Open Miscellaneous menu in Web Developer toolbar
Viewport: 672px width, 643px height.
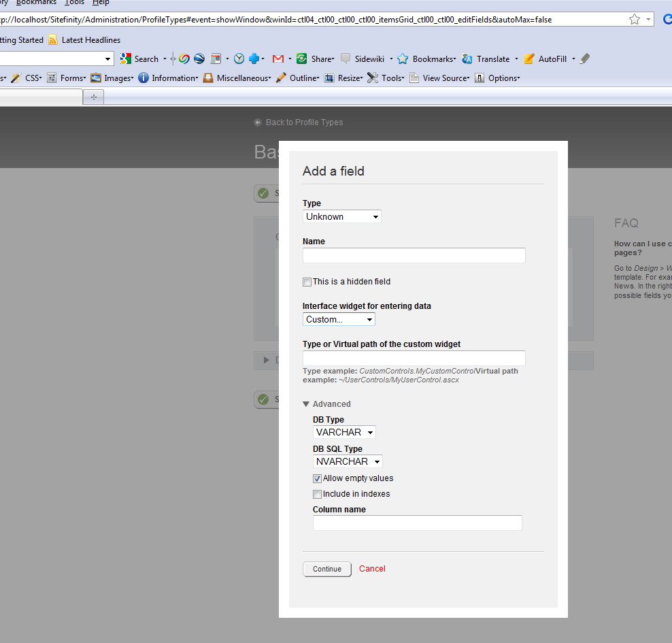click(x=237, y=78)
